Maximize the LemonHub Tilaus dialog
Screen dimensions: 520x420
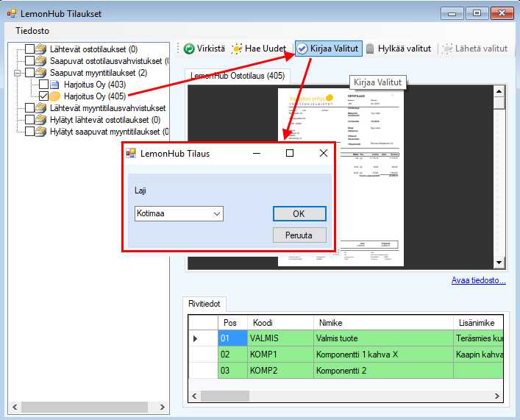[x=290, y=153]
